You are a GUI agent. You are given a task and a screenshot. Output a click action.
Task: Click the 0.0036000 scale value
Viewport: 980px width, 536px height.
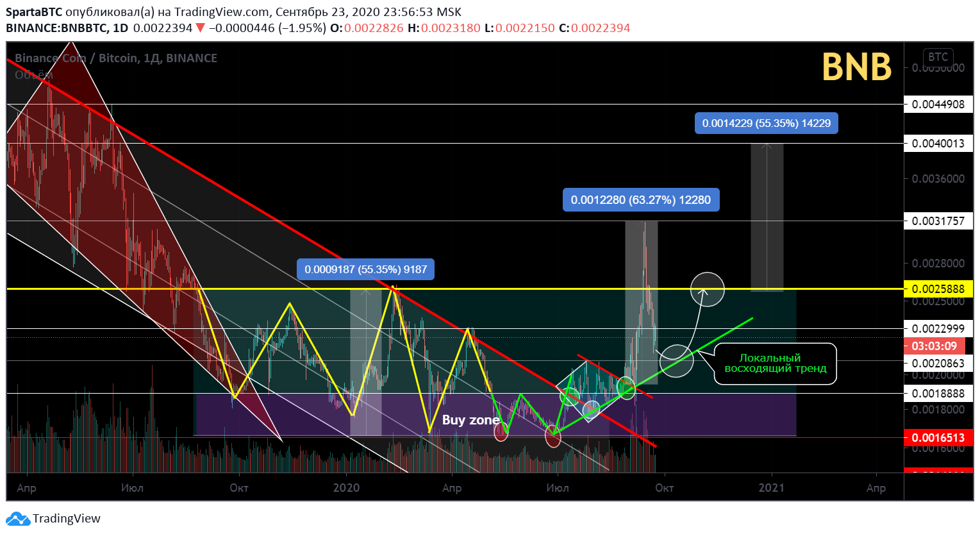click(x=938, y=178)
